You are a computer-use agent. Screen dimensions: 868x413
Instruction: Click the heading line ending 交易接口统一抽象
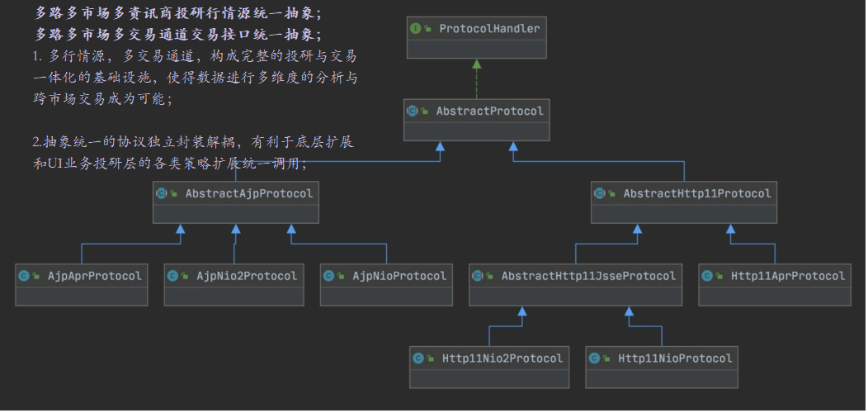pos(178,35)
